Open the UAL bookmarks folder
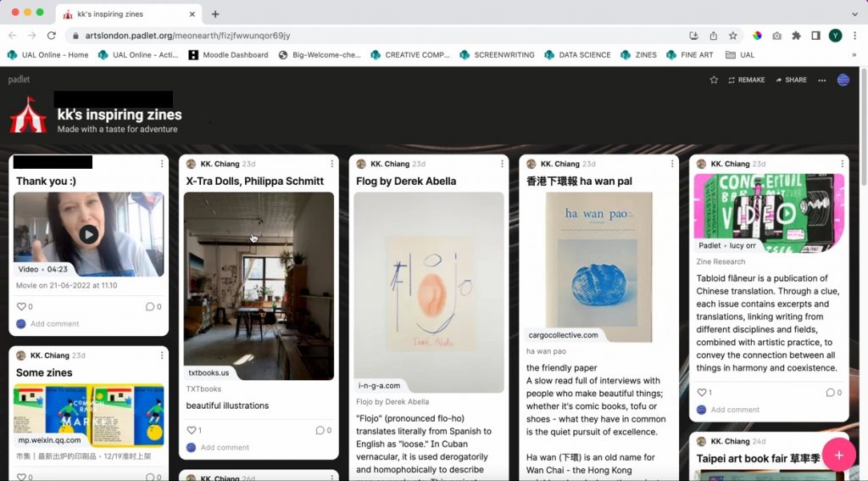The width and height of the screenshot is (868, 481). coord(740,55)
